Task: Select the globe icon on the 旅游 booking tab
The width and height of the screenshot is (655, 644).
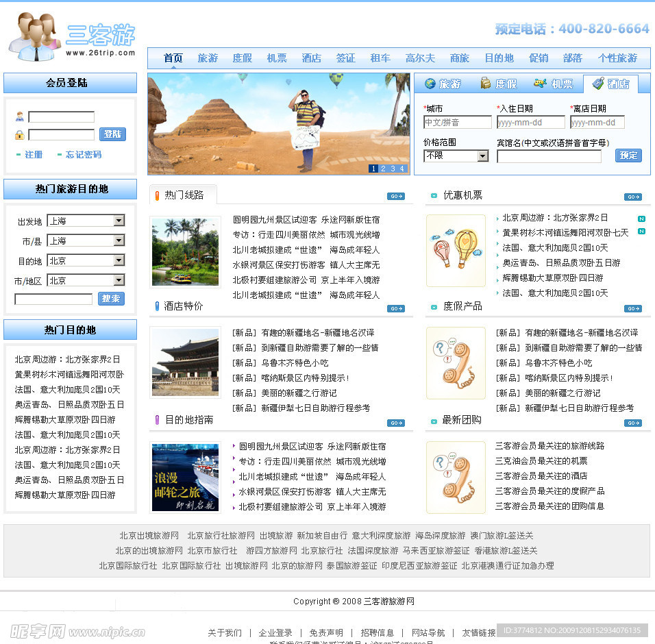Action: coord(431,84)
